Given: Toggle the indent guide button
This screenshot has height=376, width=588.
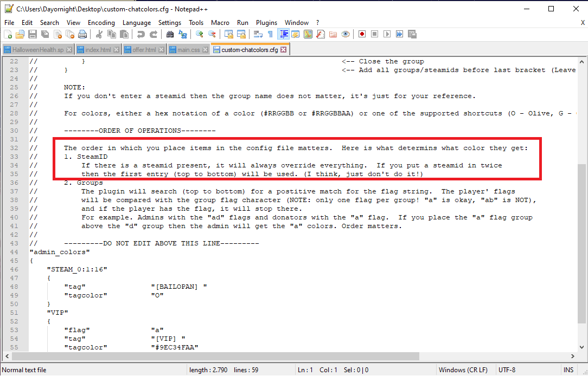Looking at the screenshot, I should pyautogui.click(x=283, y=34).
